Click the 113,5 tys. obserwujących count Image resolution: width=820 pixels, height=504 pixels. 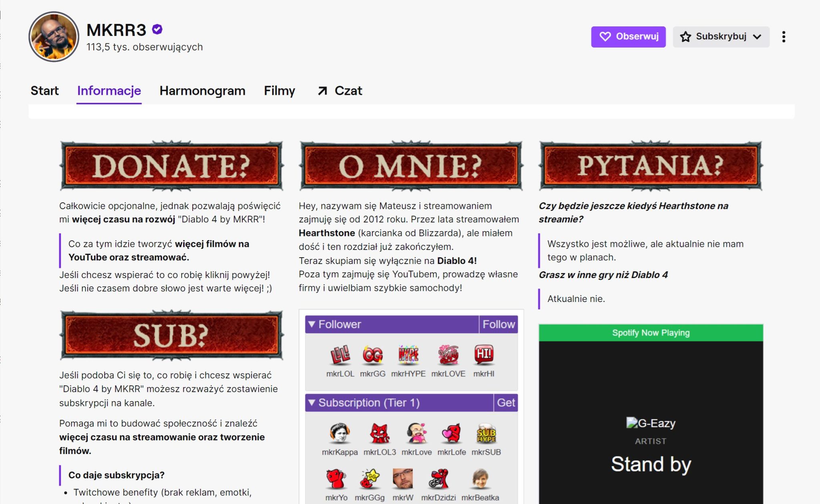pos(145,47)
